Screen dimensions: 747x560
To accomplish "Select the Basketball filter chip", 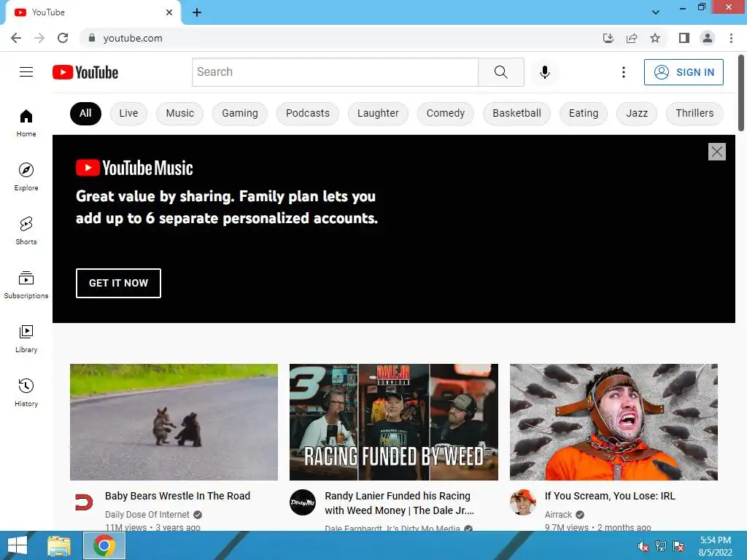I will 517,113.
